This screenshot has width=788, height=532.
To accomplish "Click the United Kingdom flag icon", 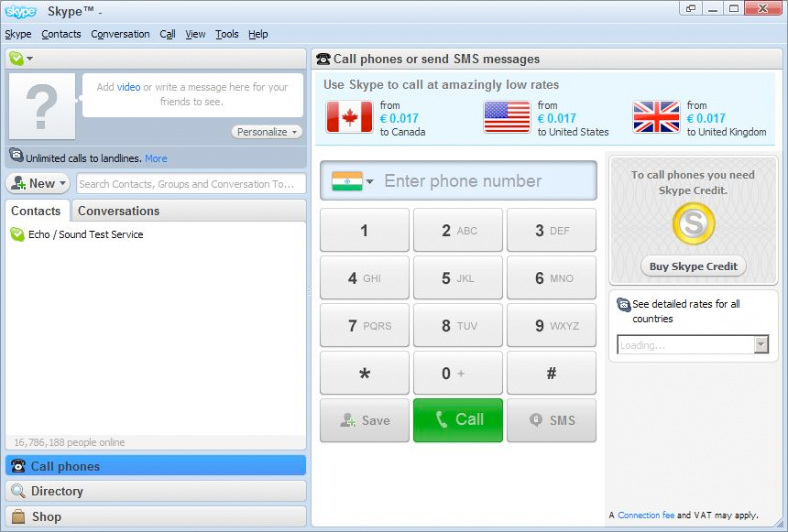I will click(656, 116).
